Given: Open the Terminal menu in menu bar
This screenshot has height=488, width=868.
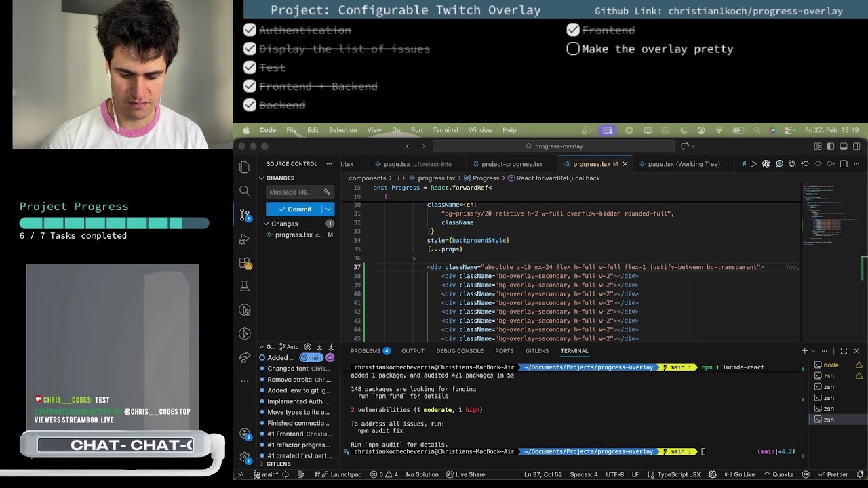Looking at the screenshot, I should point(446,130).
